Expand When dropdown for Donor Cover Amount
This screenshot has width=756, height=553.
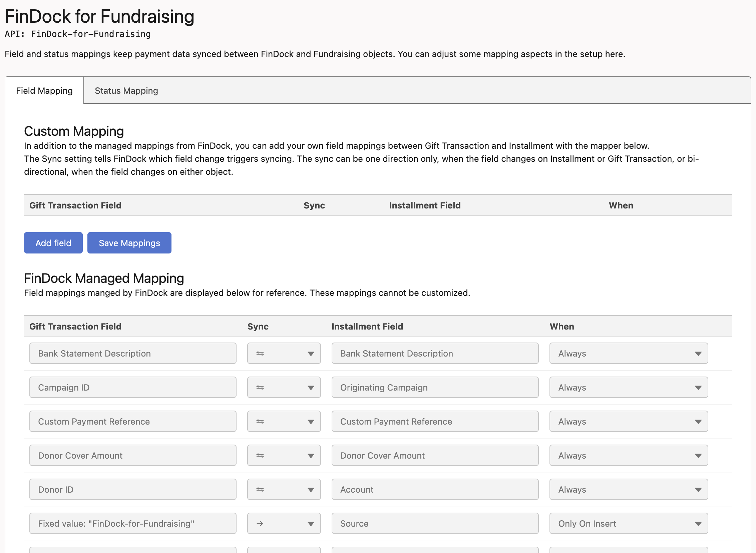coord(629,456)
